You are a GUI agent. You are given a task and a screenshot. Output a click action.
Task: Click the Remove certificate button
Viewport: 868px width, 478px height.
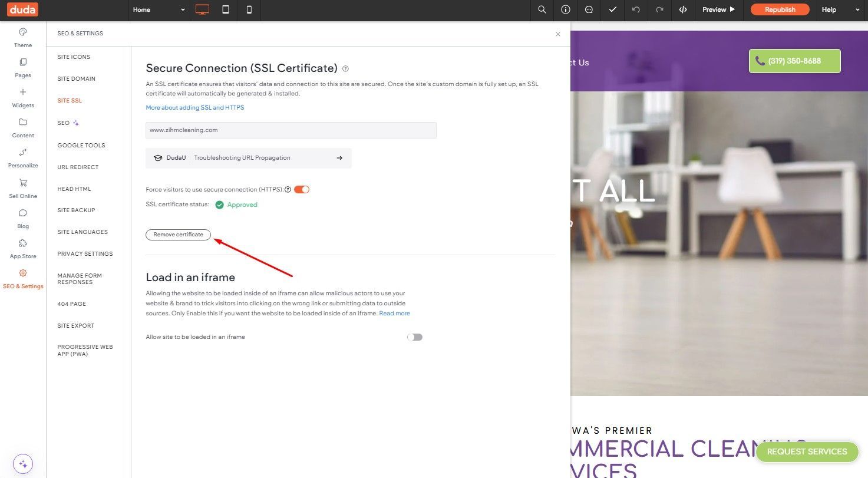click(x=178, y=235)
